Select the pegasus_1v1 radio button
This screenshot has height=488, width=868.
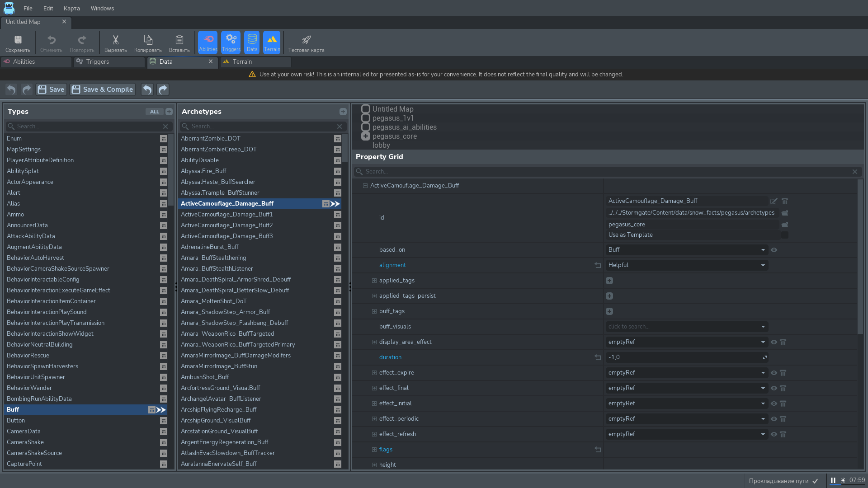(x=366, y=118)
